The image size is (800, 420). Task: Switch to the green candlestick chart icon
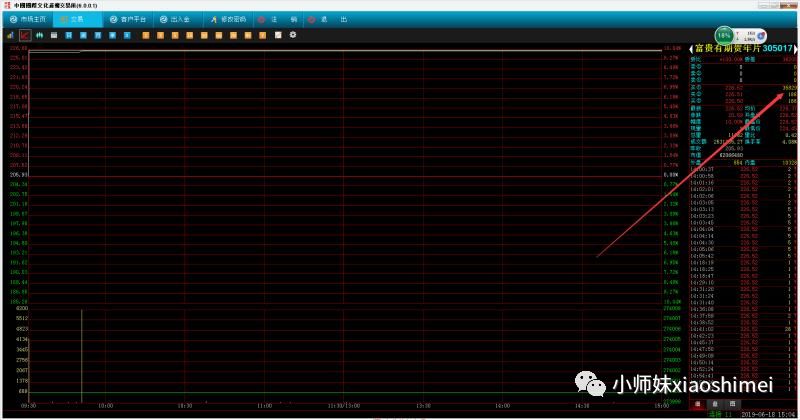pos(39,35)
